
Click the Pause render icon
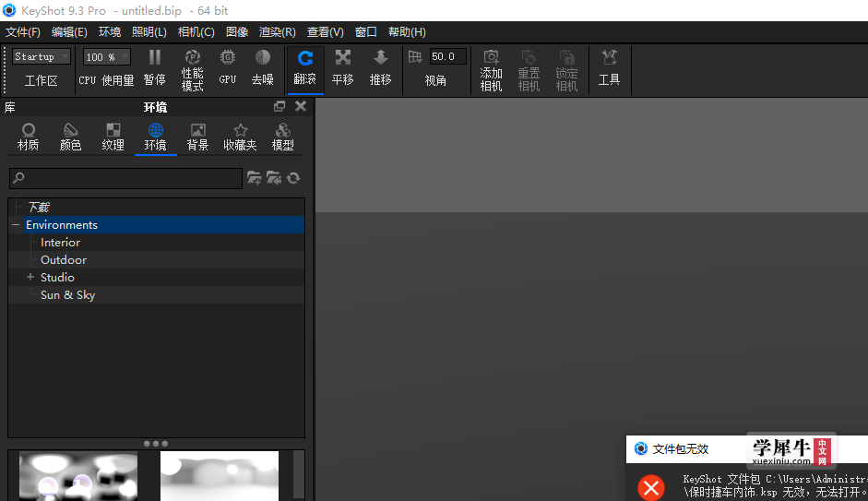(154, 57)
